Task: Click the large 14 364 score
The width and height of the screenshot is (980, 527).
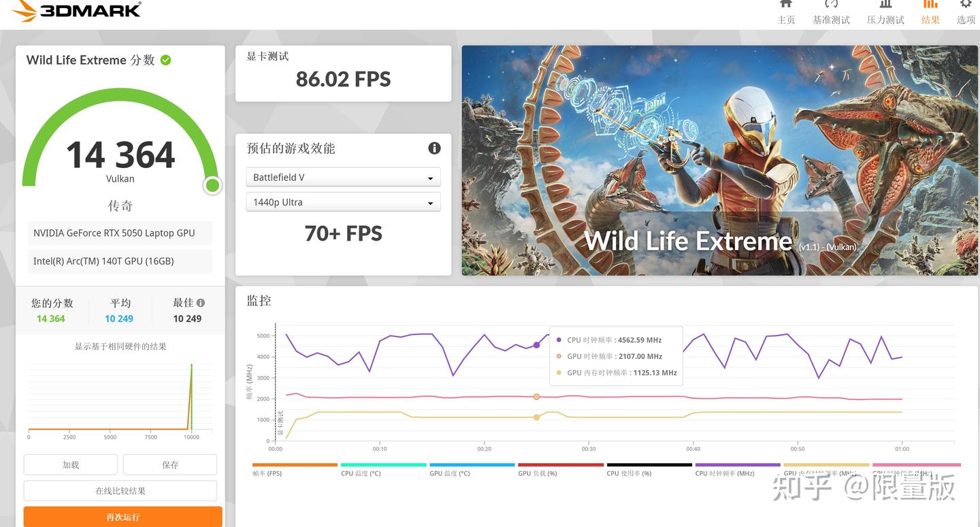Action: (120, 155)
